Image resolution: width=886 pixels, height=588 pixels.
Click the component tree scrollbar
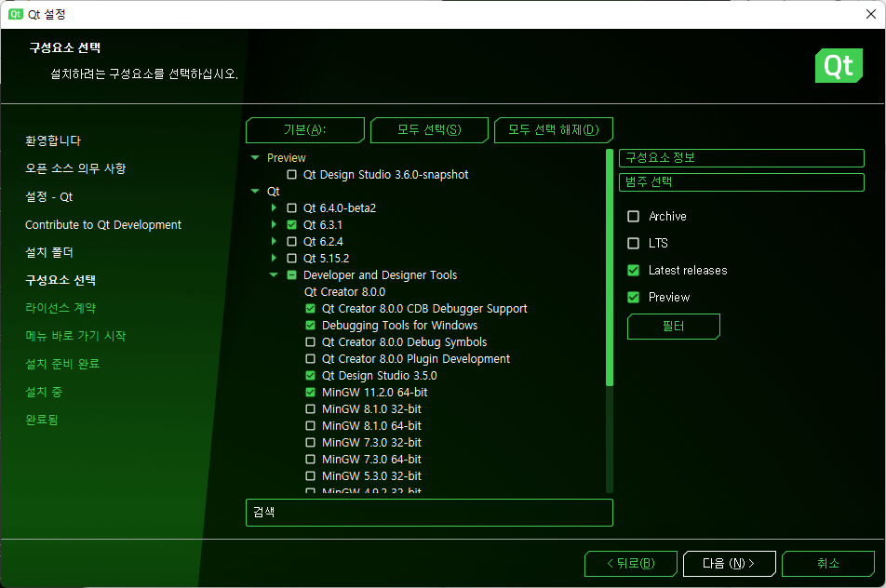(609, 268)
